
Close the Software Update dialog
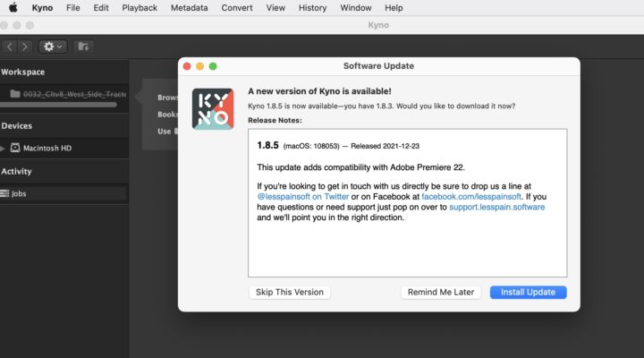pyautogui.click(x=187, y=66)
